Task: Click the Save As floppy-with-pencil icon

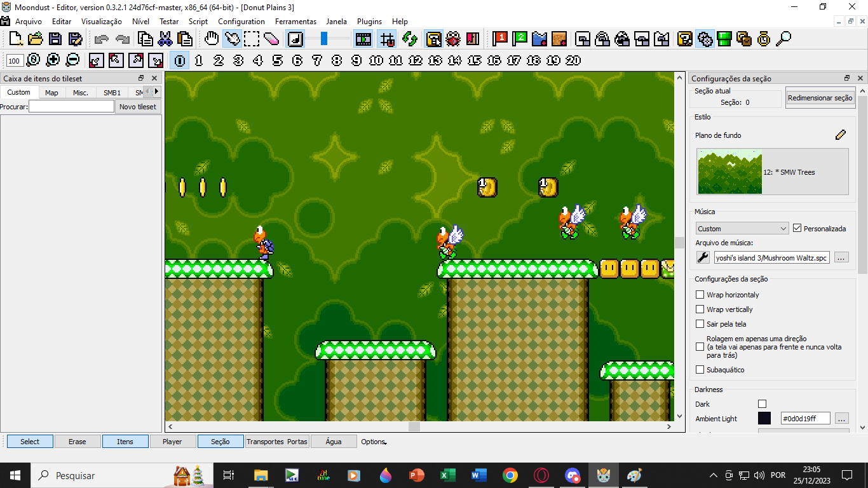Action: [x=76, y=39]
